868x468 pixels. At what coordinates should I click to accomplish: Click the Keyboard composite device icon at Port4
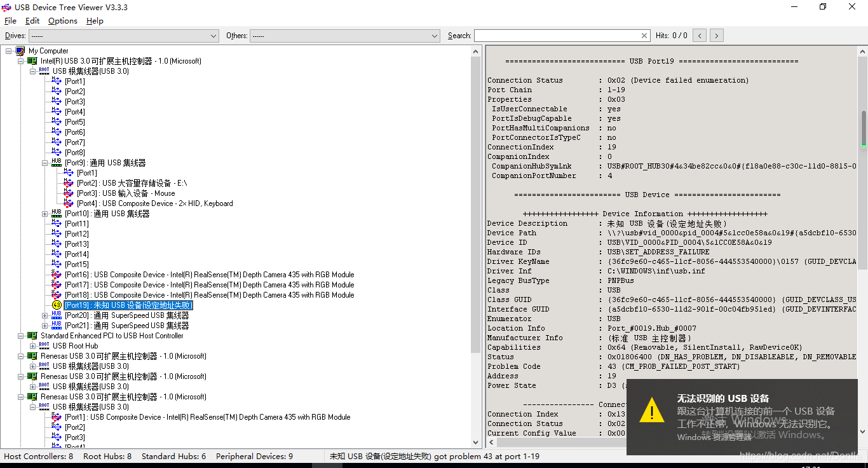click(69, 203)
